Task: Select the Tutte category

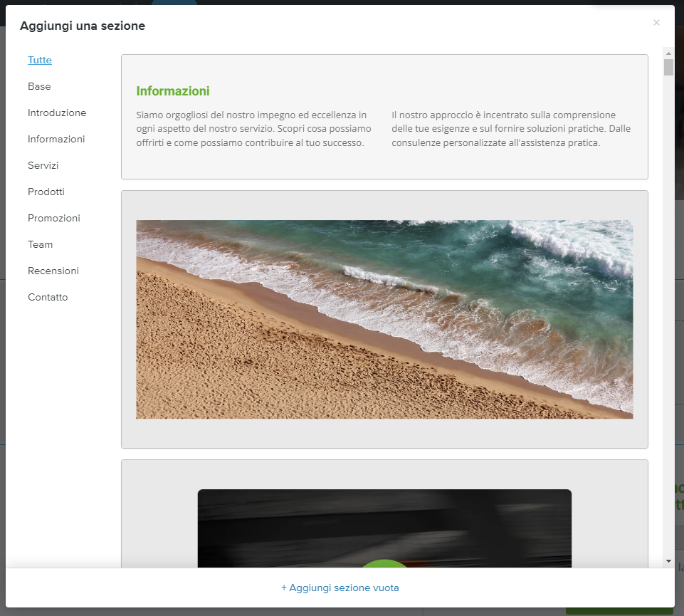Action: point(40,61)
